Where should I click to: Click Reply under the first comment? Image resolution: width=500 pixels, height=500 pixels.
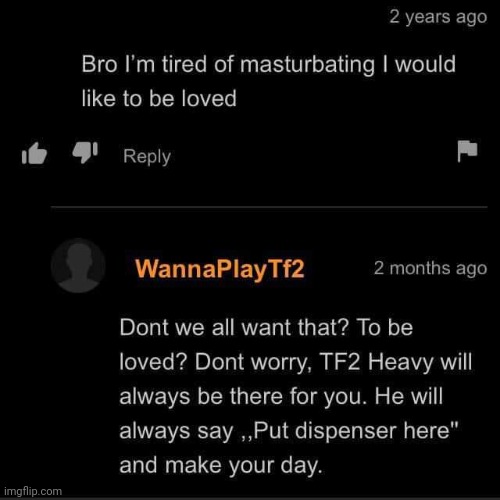(x=147, y=156)
